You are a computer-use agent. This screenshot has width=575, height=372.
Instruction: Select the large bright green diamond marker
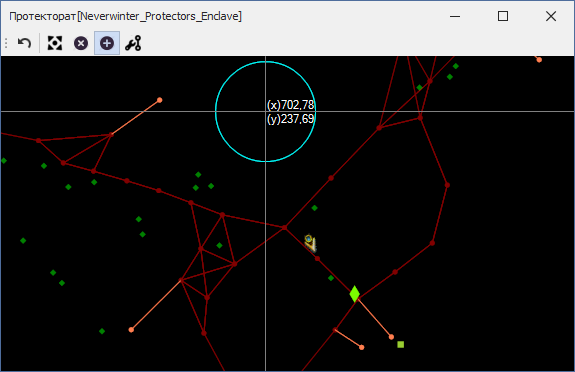[x=354, y=294]
